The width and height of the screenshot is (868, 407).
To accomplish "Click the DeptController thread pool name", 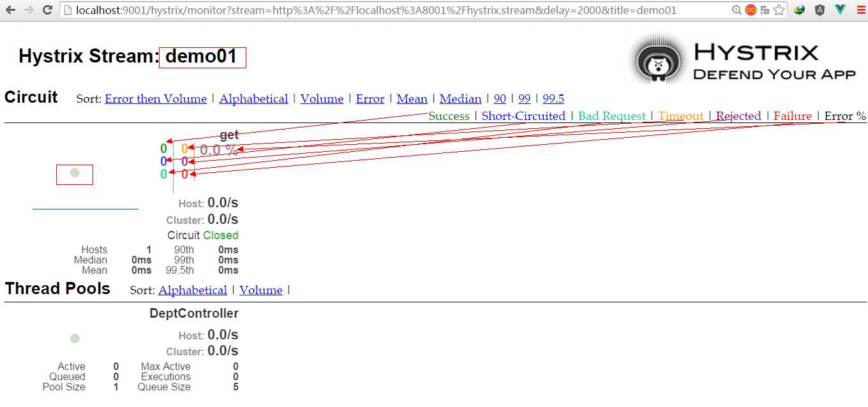I will point(194,313).
